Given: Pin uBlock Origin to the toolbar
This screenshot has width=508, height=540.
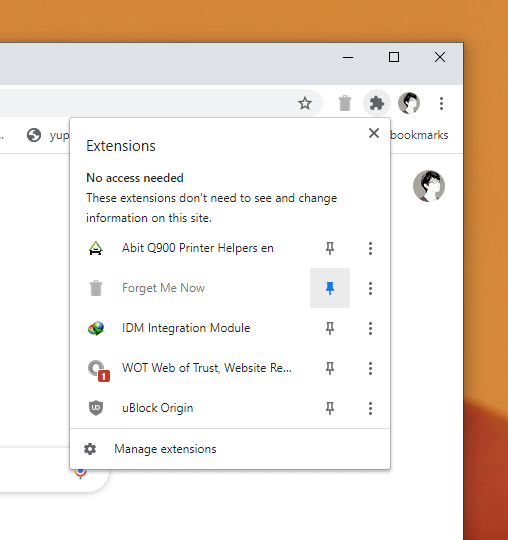Looking at the screenshot, I should 330,408.
